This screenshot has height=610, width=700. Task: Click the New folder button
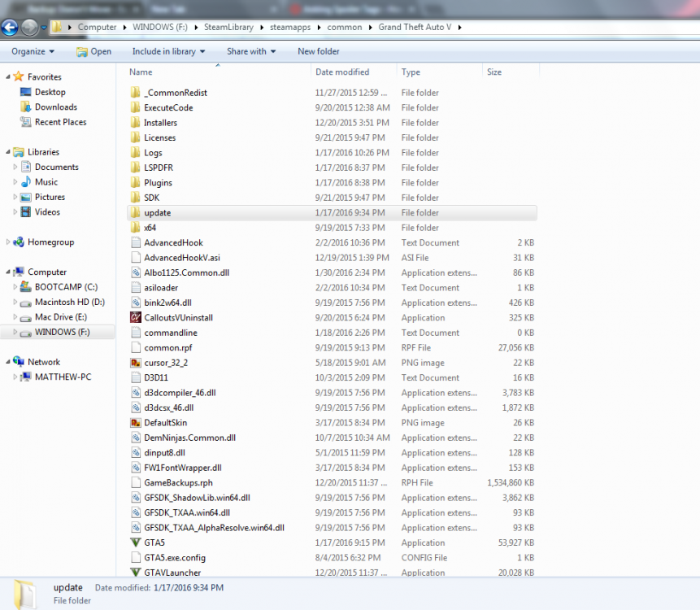(319, 51)
